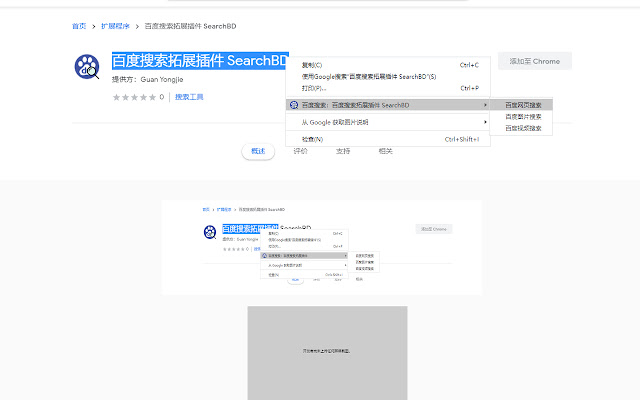Select 百度图片搜索 in the submenu
This screenshot has height=400, width=640.
(521, 116)
